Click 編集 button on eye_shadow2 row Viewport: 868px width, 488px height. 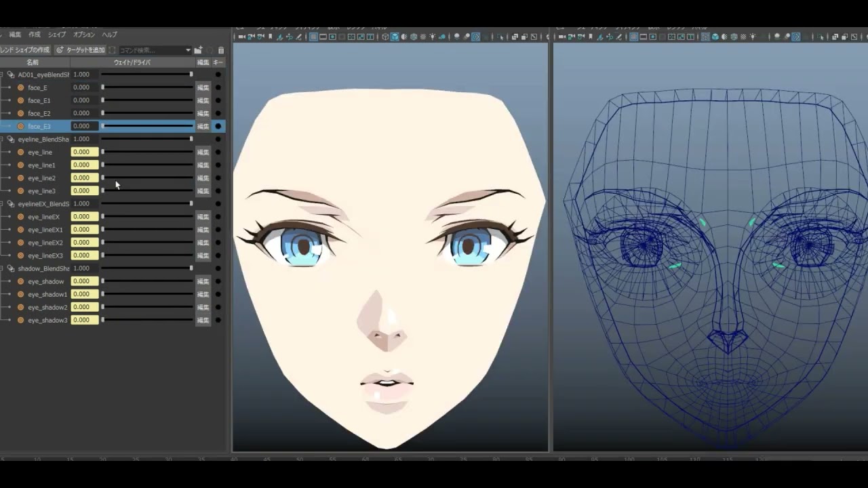[203, 307]
